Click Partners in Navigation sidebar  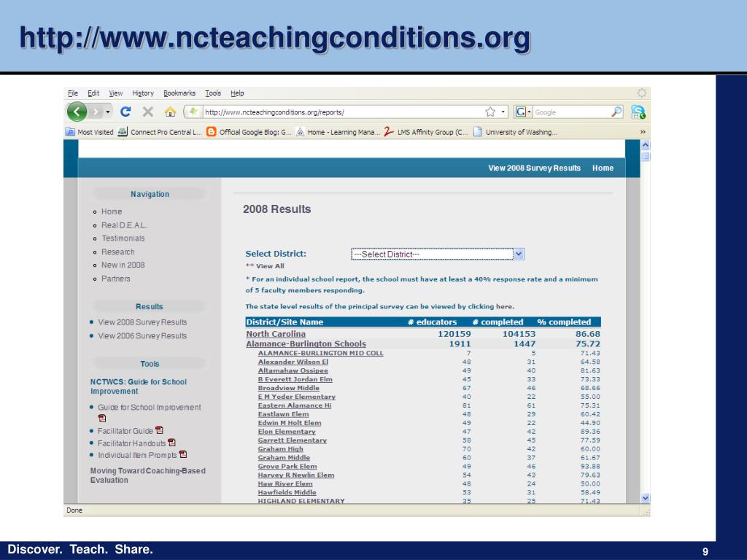coord(115,279)
